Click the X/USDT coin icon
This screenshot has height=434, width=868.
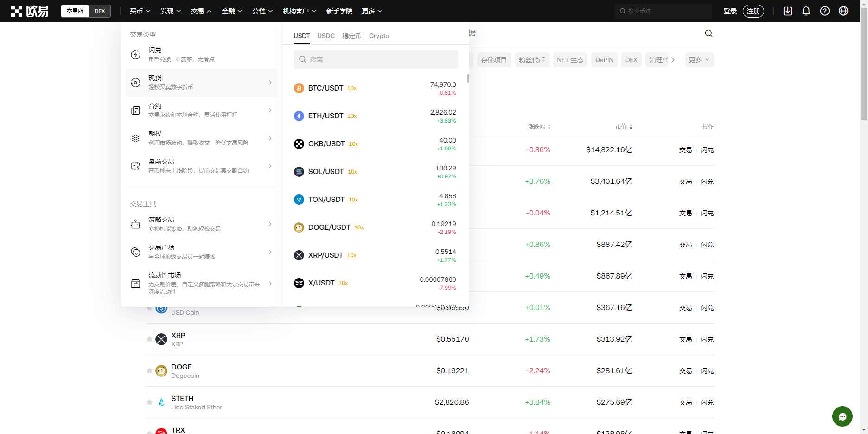pos(299,283)
